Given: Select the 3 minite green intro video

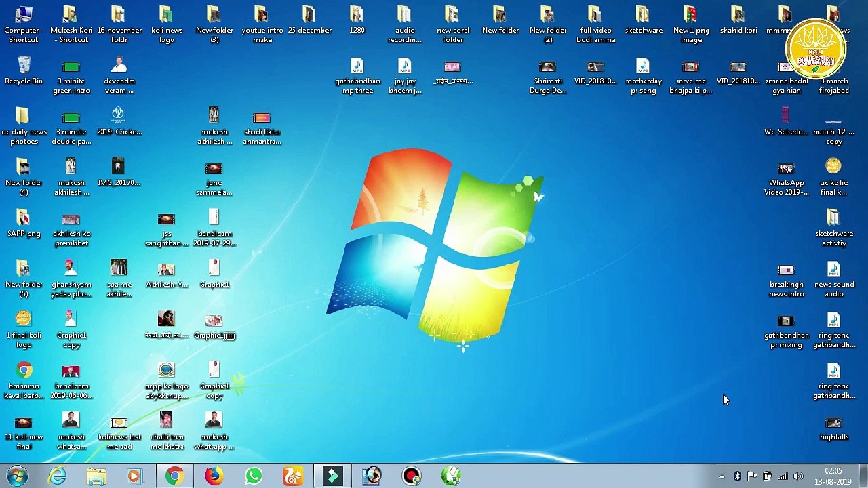Looking at the screenshot, I should (x=71, y=76).
